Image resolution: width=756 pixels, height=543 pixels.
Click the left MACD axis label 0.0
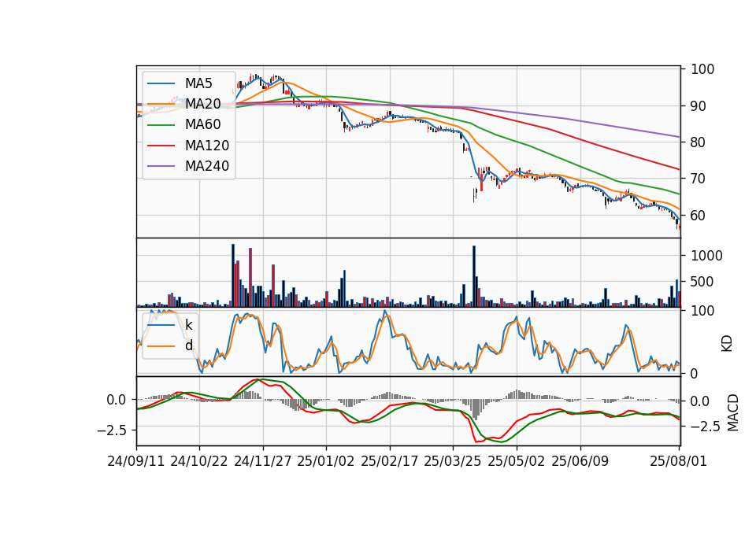coord(117,400)
